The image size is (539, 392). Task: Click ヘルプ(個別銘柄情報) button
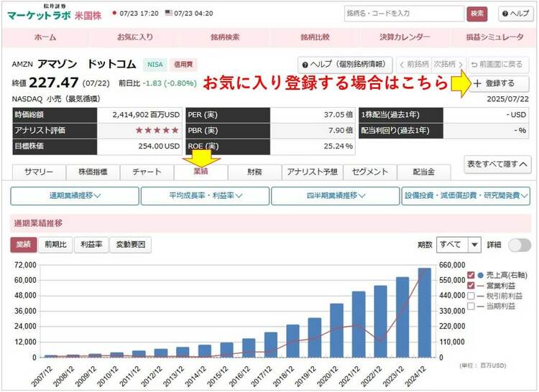345,65
